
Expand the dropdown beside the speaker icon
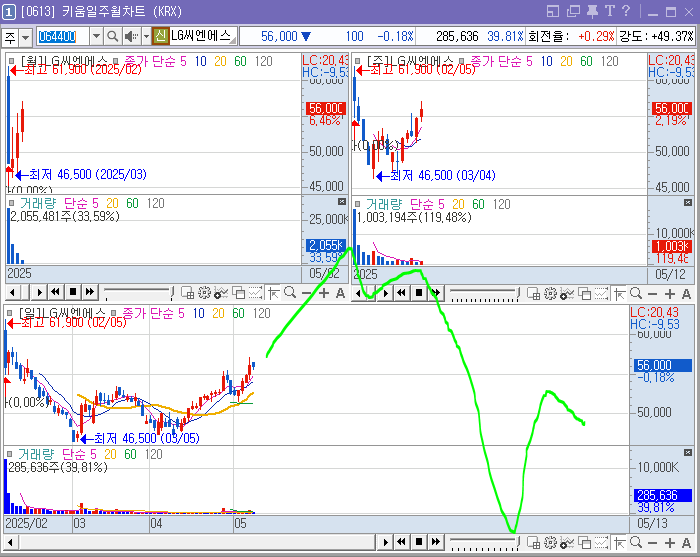146,36
